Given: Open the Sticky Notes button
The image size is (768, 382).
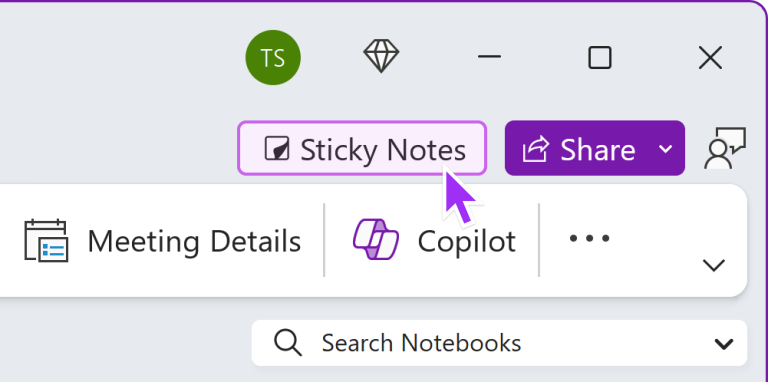Looking at the screenshot, I should [362, 148].
